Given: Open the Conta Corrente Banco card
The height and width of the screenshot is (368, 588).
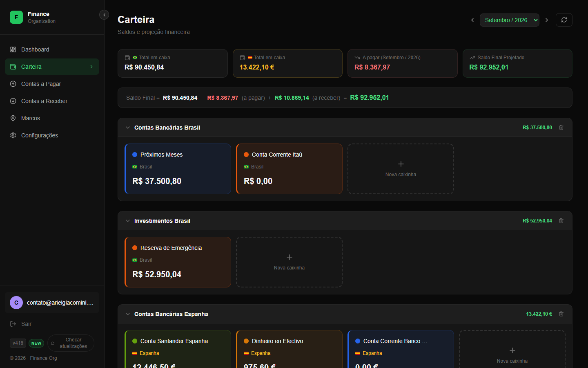Looking at the screenshot, I should point(401,349).
